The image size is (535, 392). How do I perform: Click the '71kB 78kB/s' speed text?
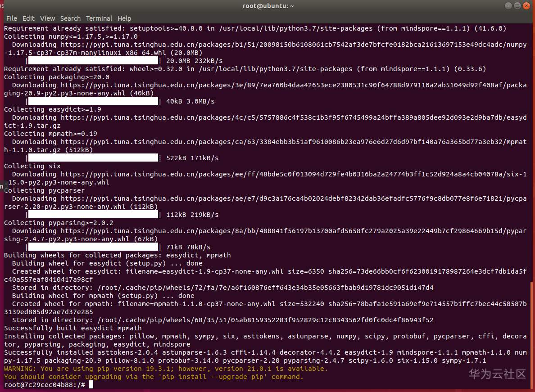coord(188,247)
